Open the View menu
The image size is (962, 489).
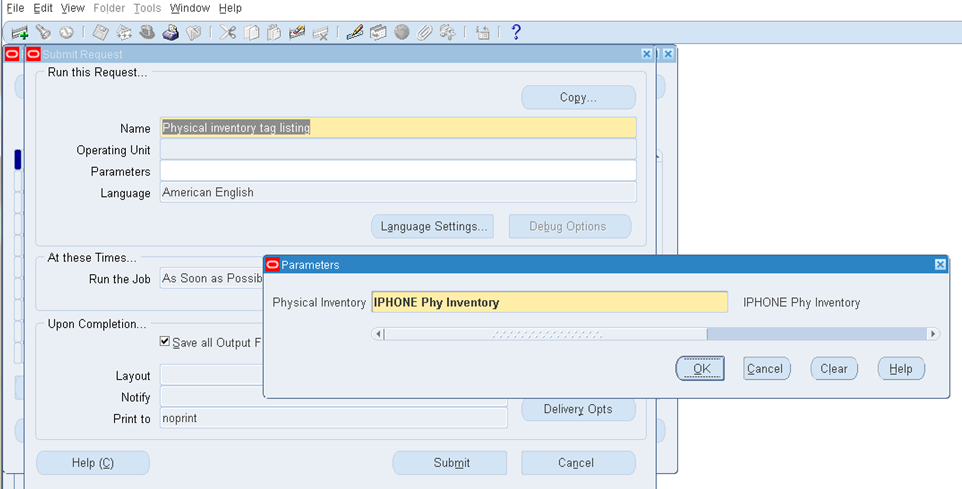[72, 8]
